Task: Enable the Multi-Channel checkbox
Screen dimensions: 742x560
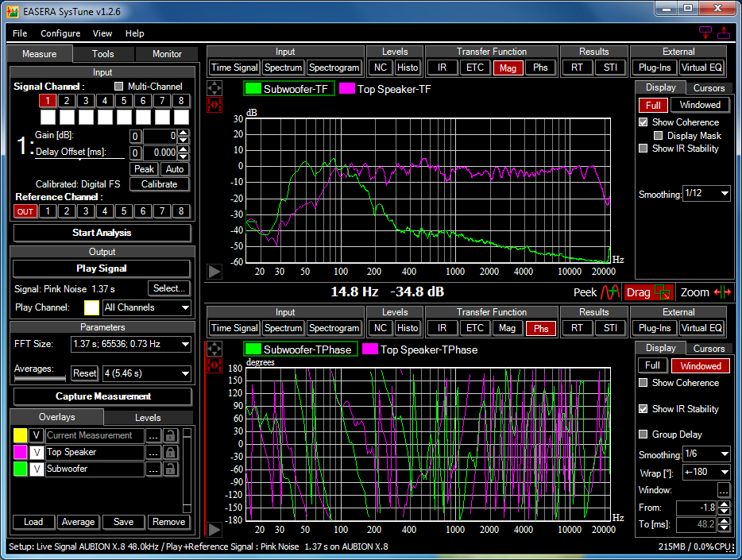Action: point(119,87)
